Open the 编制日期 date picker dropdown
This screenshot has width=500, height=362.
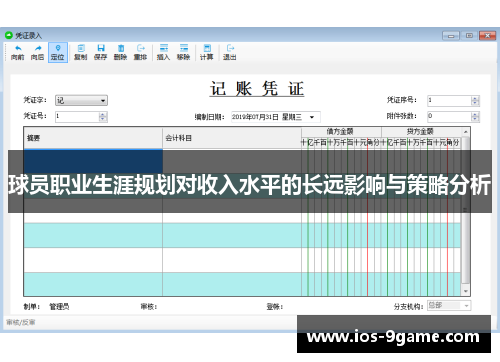pos(312,117)
